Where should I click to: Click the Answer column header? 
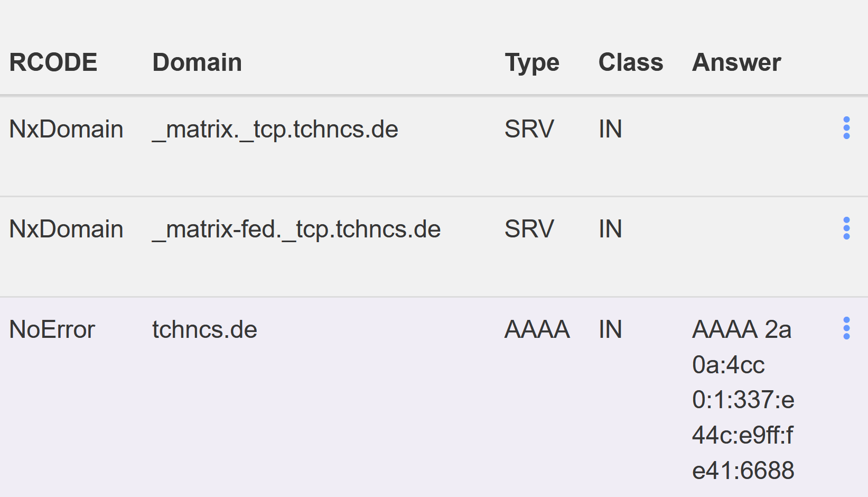[736, 62]
